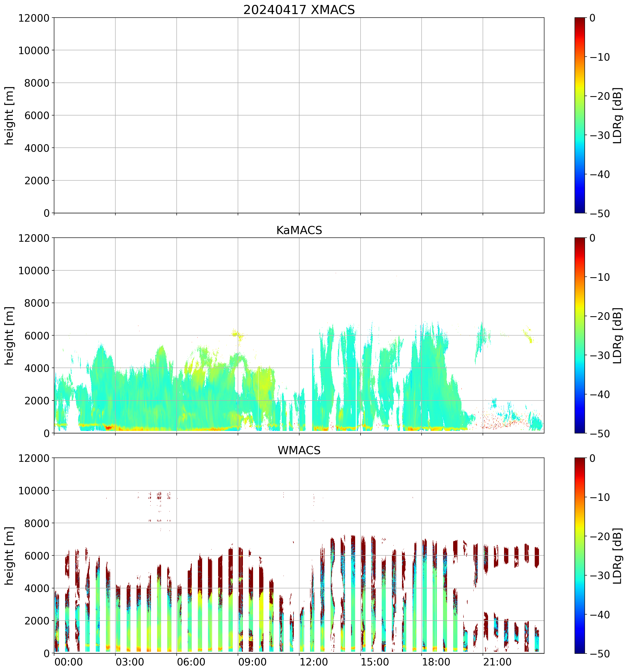The height and width of the screenshot is (672, 628).
Task: Click the top panel LDRg colorbar
Action: tap(580, 115)
